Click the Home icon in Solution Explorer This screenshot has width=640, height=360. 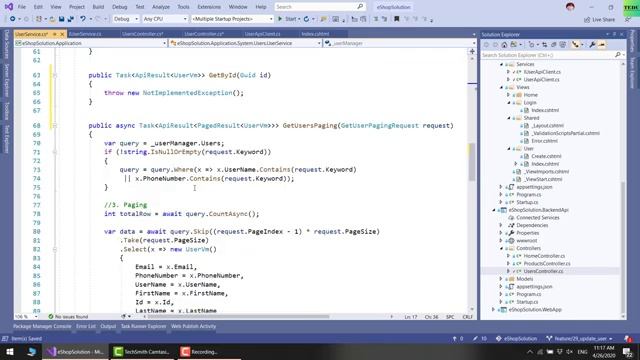tap(504, 45)
